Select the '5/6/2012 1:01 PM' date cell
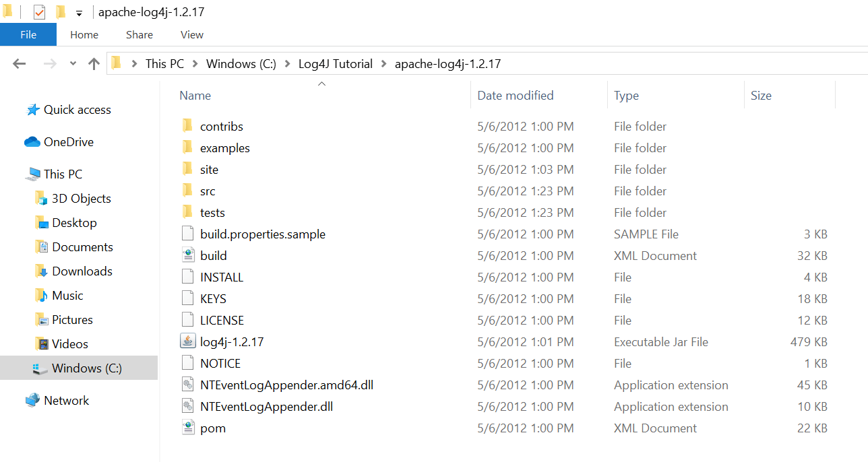The width and height of the screenshot is (868, 462). coord(526,342)
